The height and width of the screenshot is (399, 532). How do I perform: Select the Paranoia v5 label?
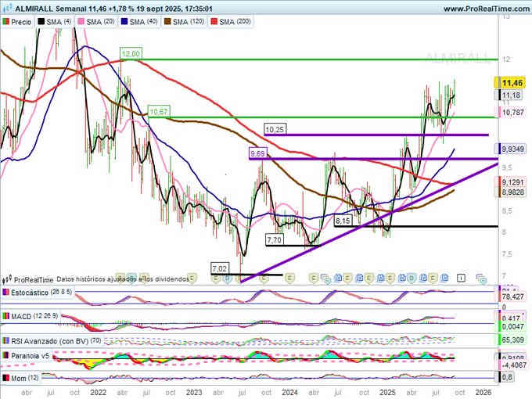(x=31, y=356)
